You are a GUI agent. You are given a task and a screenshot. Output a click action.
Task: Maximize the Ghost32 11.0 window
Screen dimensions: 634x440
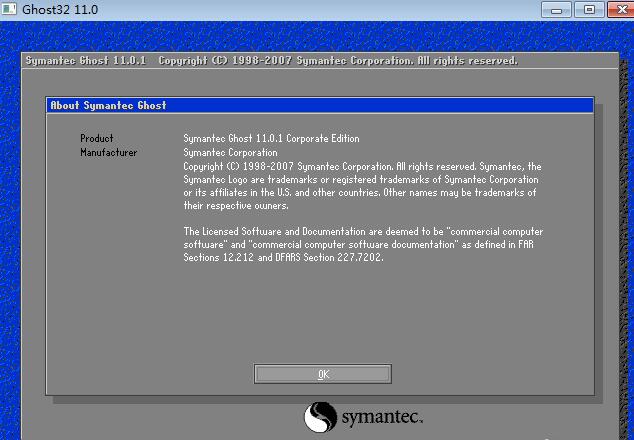click(590, 10)
